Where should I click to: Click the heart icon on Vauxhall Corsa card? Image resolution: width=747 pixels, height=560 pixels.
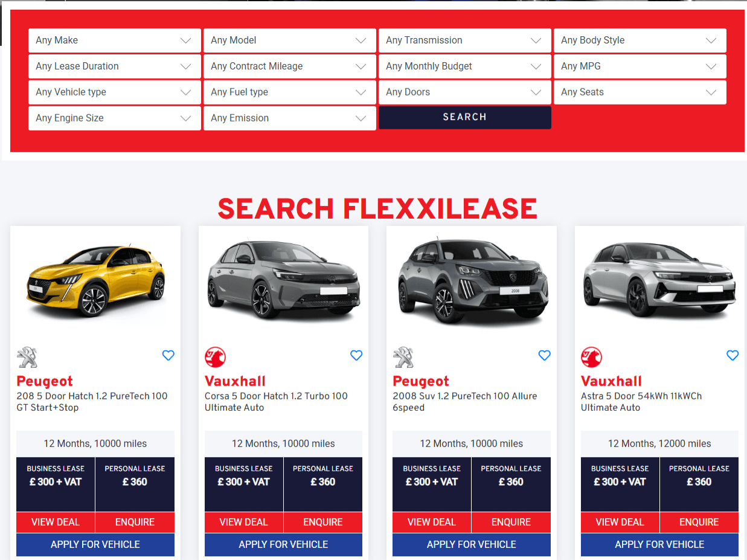click(356, 355)
